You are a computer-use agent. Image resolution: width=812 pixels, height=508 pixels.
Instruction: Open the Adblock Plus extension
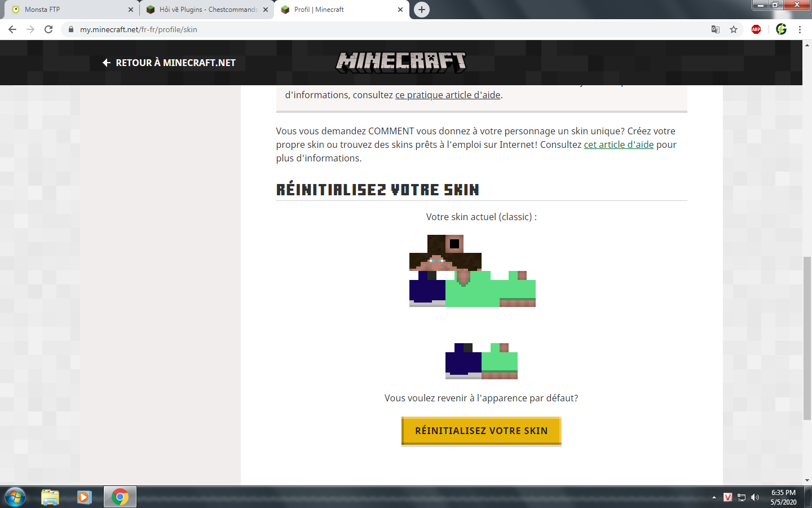756,29
